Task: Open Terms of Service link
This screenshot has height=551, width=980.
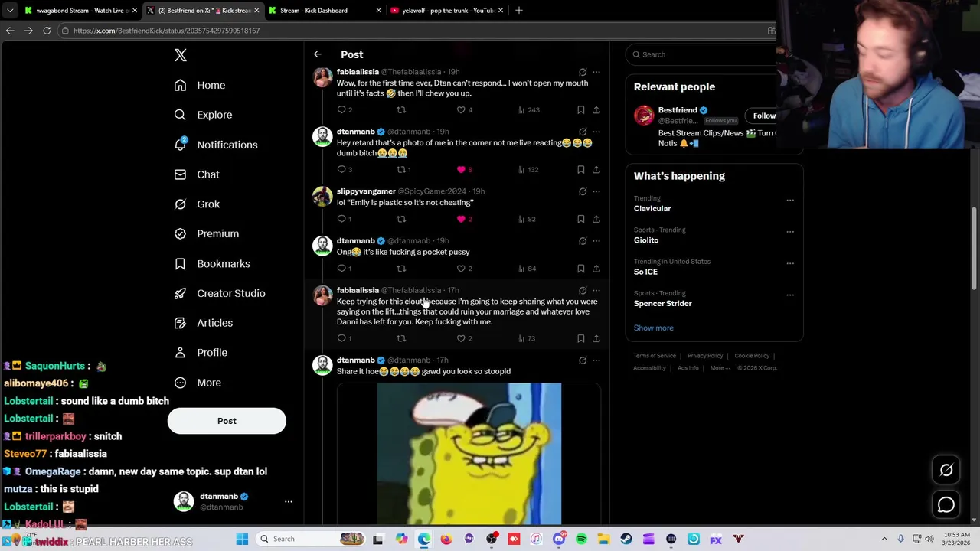Action: click(x=655, y=356)
